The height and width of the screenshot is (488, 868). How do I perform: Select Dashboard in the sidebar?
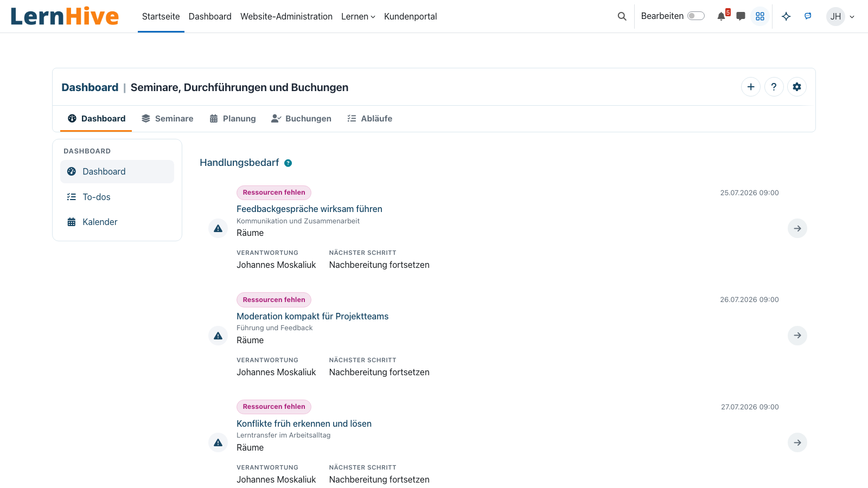click(x=117, y=171)
